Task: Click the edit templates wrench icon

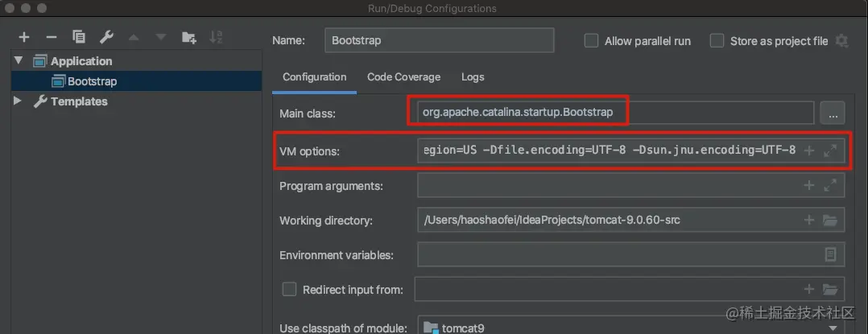Action: (105, 37)
